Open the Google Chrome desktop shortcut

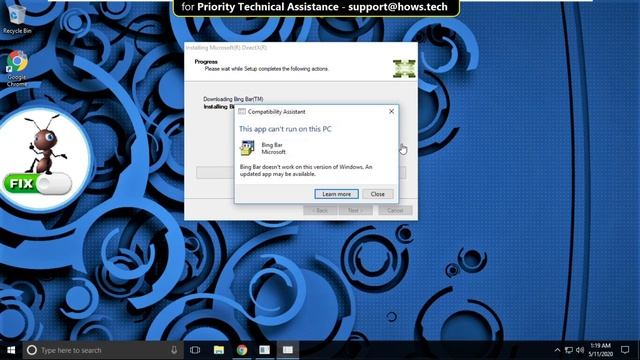click(x=17, y=68)
